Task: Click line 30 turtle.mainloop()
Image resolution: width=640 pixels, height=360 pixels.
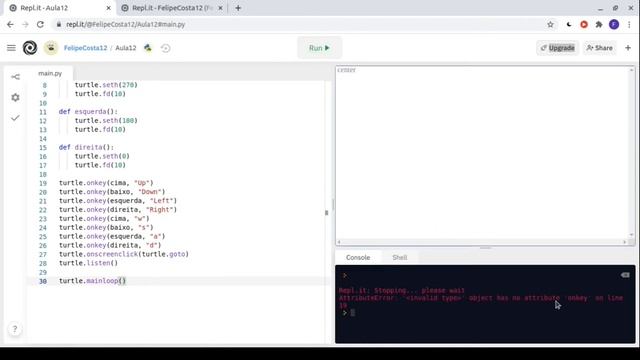Action: click(x=93, y=281)
